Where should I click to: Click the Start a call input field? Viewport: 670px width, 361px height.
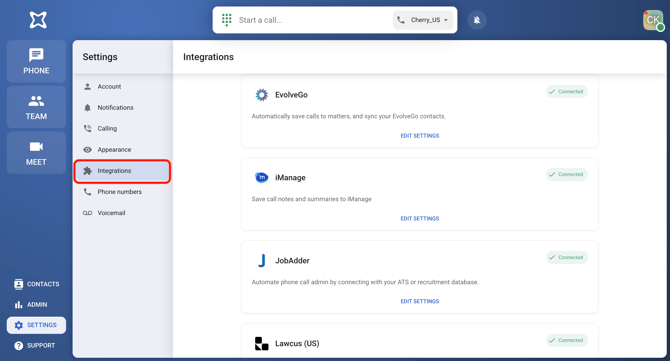(313, 20)
